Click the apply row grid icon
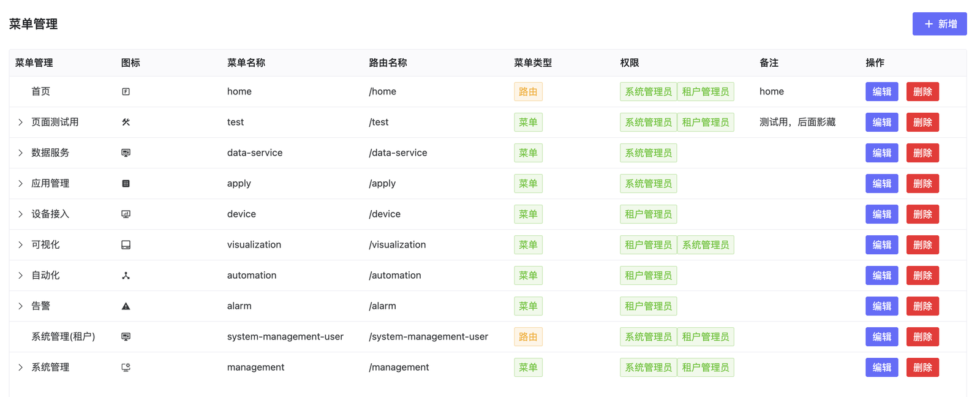 pos(126,184)
